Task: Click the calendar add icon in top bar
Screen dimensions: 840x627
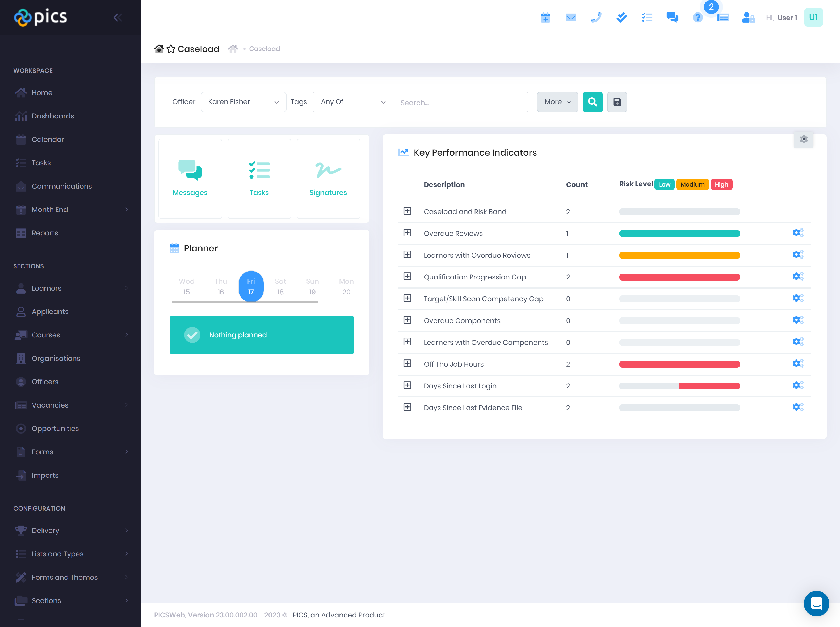Action: pos(545,18)
